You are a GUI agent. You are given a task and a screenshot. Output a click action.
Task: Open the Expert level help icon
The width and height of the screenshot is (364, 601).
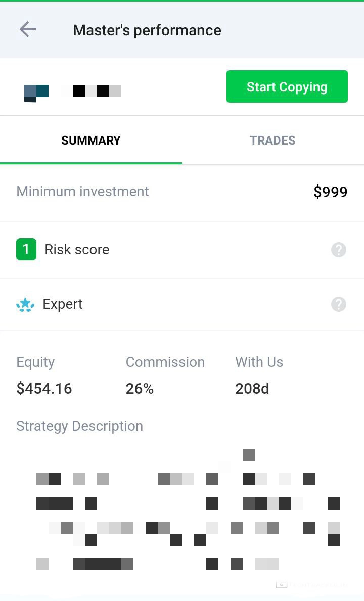coord(339,304)
